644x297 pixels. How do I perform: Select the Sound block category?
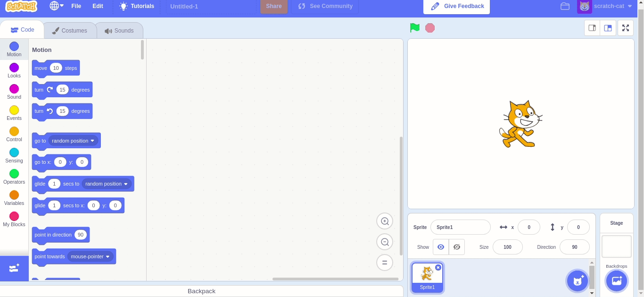click(x=14, y=92)
